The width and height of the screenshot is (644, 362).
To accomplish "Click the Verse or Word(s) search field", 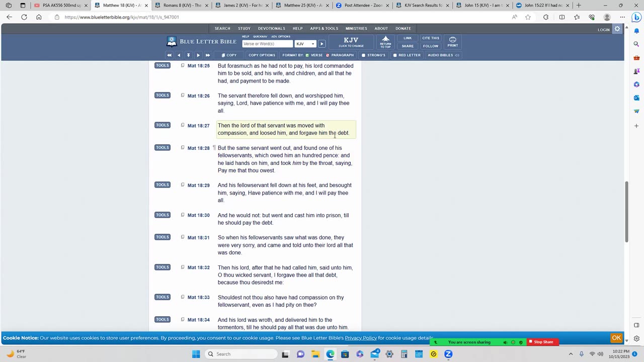I will [x=267, y=44].
